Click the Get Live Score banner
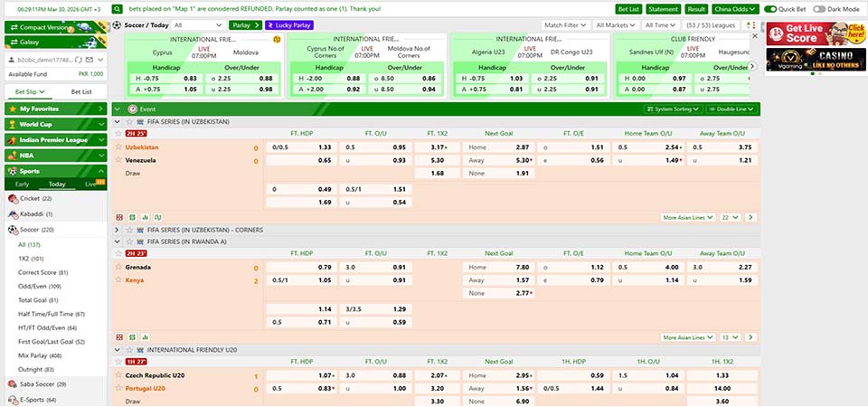 pyautogui.click(x=815, y=33)
